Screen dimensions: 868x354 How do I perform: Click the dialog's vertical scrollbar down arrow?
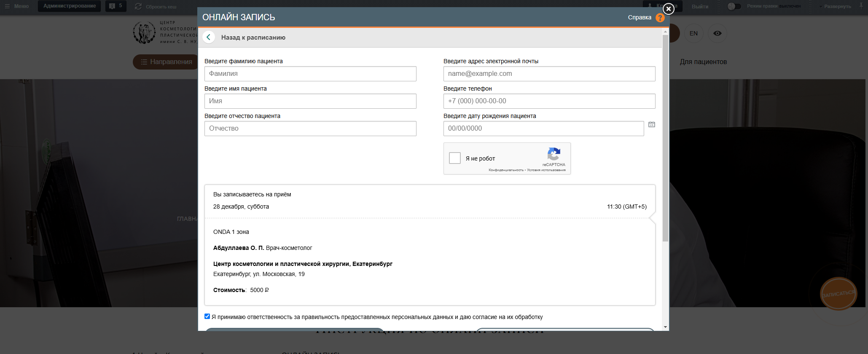point(665,327)
